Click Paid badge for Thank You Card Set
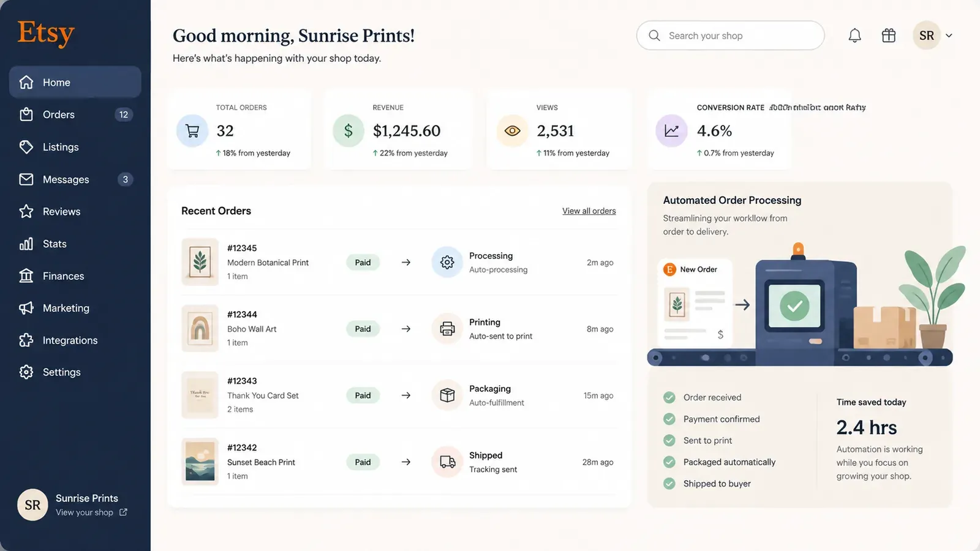 [x=363, y=395]
